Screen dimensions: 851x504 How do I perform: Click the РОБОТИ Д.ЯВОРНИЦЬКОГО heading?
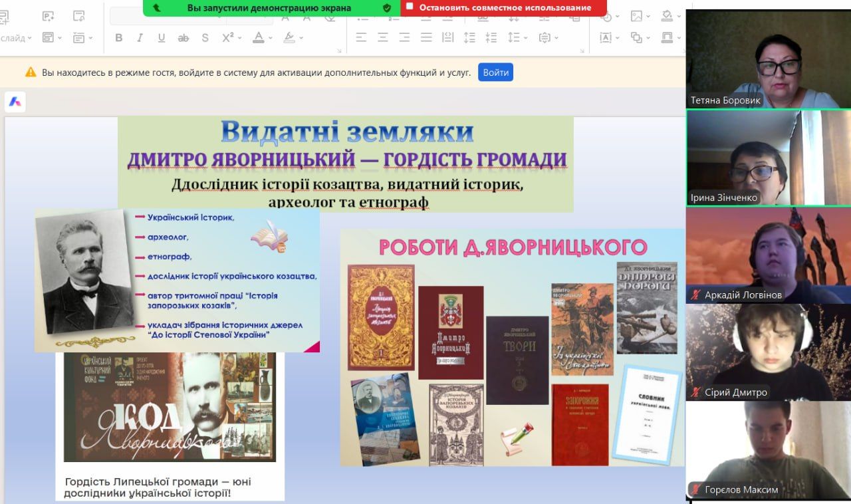coord(513,247)
